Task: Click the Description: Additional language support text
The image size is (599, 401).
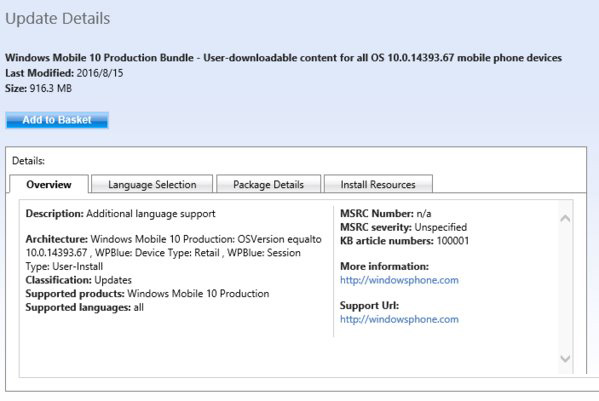Action: (x=120, y=213)
